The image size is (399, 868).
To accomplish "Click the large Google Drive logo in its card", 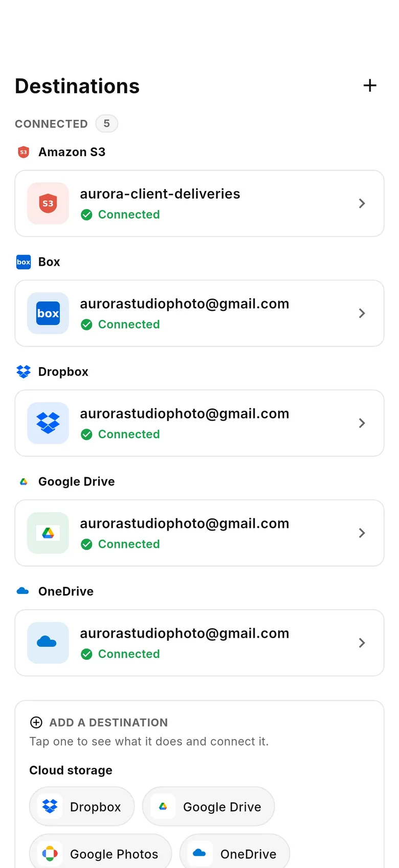I will [48, 533].
